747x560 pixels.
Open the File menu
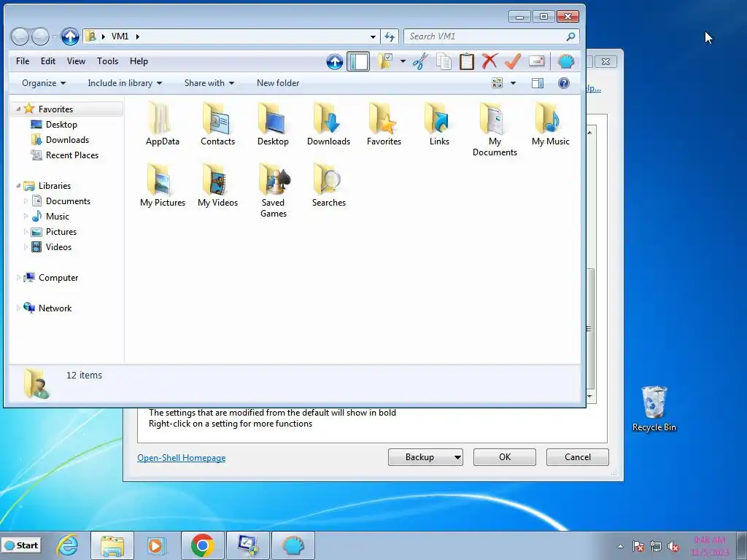click(x=23, y=61)
